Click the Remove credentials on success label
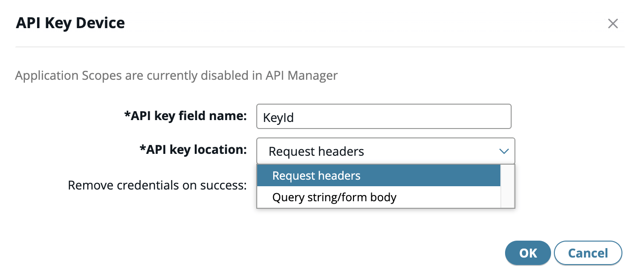This screenshot has height=273, width=644. (157, 185)
